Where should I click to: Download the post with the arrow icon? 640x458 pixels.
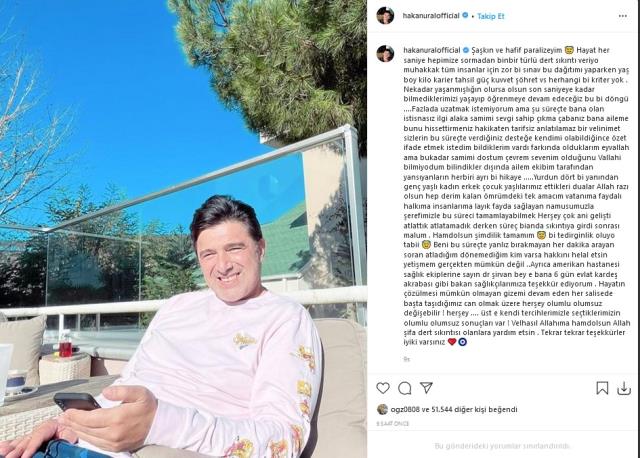[624, 388]
